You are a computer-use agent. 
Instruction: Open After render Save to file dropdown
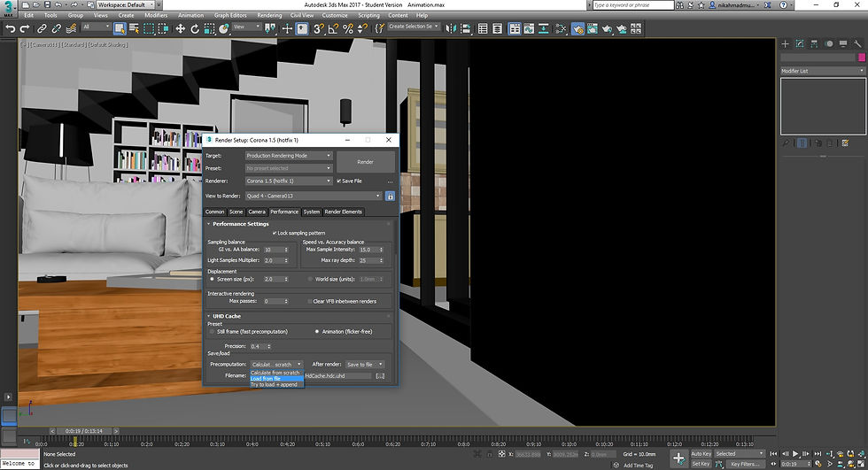(365, 365)
